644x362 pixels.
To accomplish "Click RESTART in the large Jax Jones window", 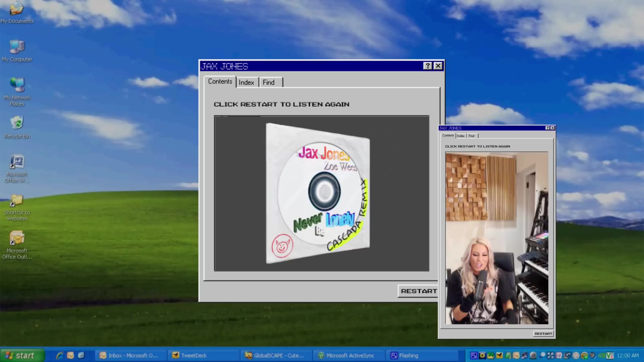I will pyautogui.click(x=418, y=291).
